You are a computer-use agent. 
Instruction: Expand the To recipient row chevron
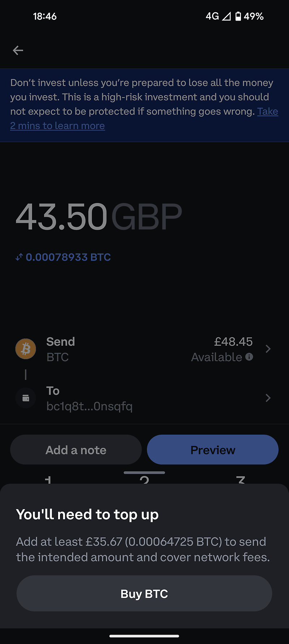[x=268, y=398]
